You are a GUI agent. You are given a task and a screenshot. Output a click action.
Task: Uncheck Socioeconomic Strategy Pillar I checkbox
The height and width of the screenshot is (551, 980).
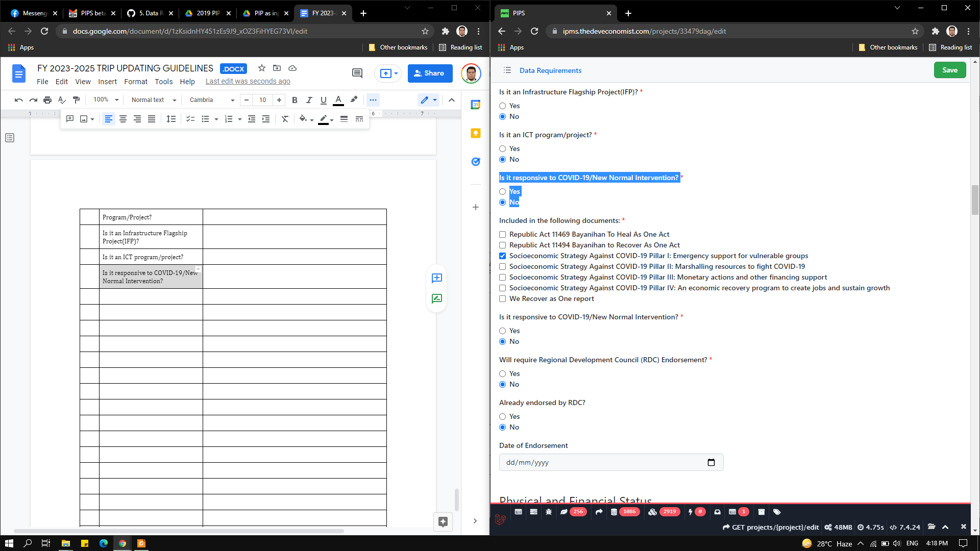[x=502, y=256]
